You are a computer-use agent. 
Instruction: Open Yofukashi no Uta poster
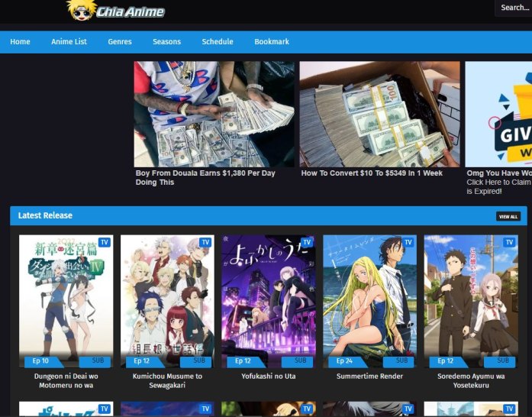click(x=269, y=302)
